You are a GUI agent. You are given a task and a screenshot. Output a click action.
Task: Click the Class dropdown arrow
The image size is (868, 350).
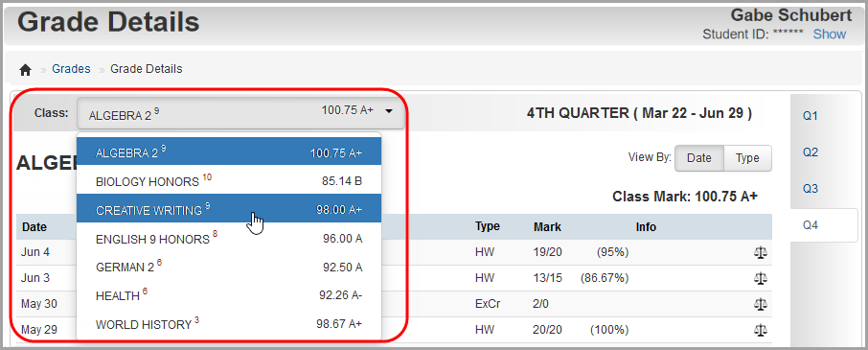click(x=389, y=111)
